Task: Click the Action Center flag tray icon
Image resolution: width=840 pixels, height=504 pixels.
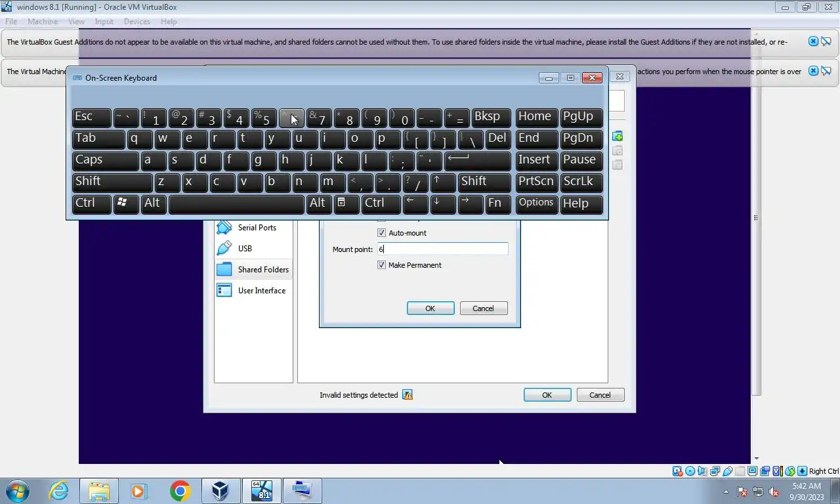Action: 742,492
